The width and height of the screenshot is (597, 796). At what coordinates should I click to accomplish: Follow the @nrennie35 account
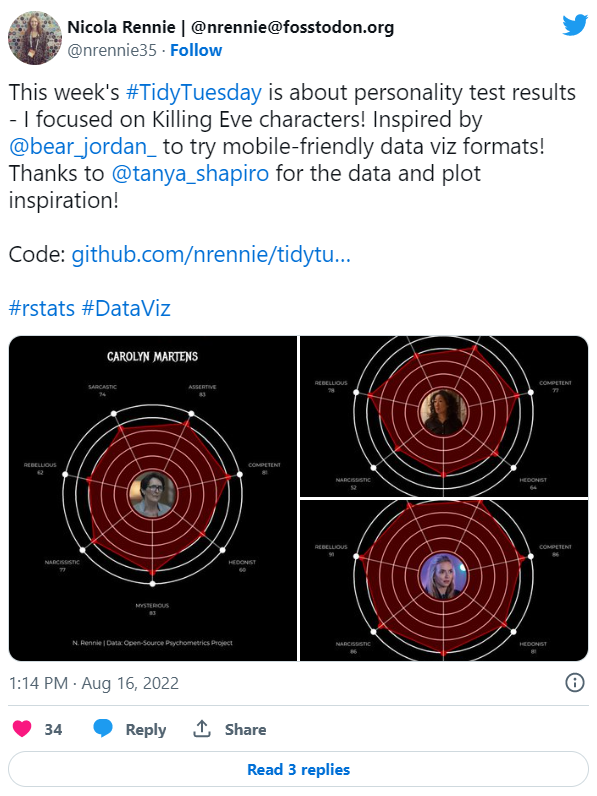[x=196, y=50]
